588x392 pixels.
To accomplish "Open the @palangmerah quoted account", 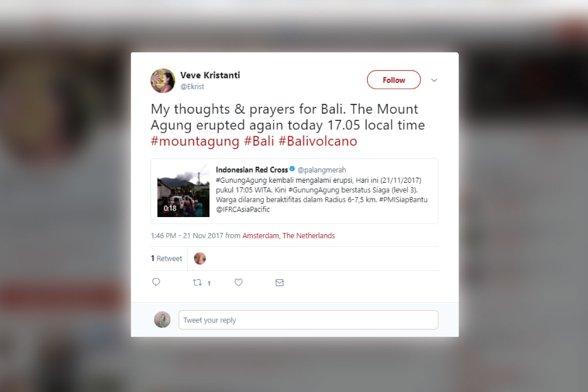I will (x=321, y=170).
